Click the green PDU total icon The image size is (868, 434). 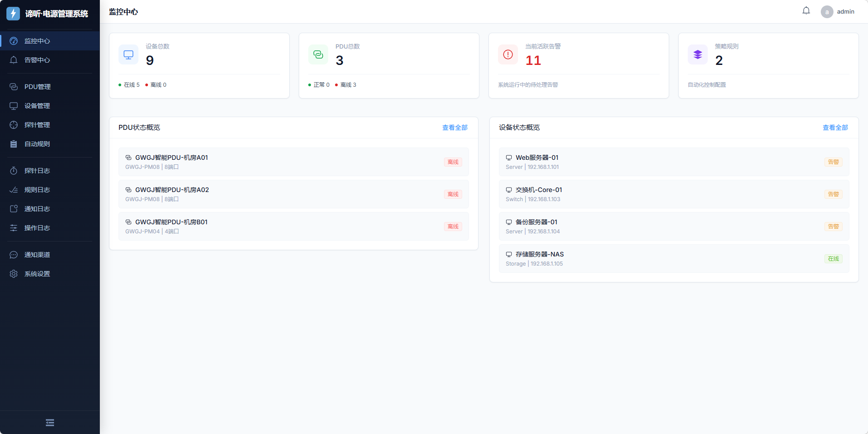[x=318, y=55]
